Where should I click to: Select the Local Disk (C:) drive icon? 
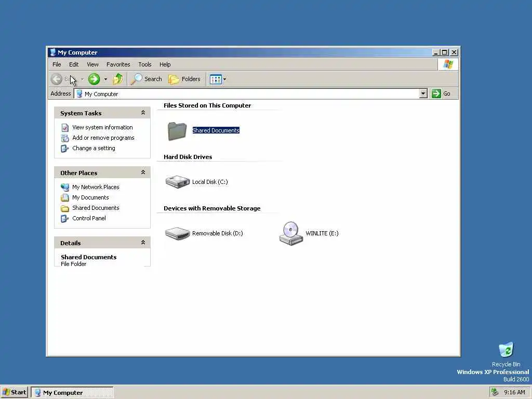point(178,182)
